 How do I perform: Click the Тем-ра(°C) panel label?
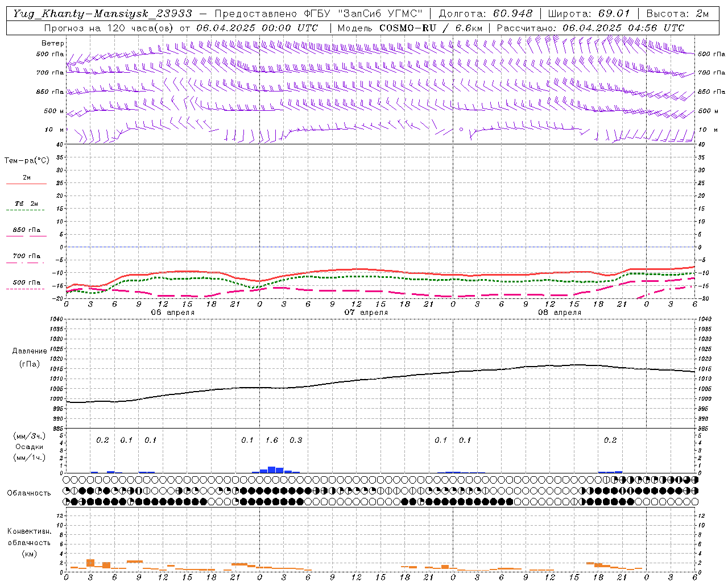[x=27, y=161]
